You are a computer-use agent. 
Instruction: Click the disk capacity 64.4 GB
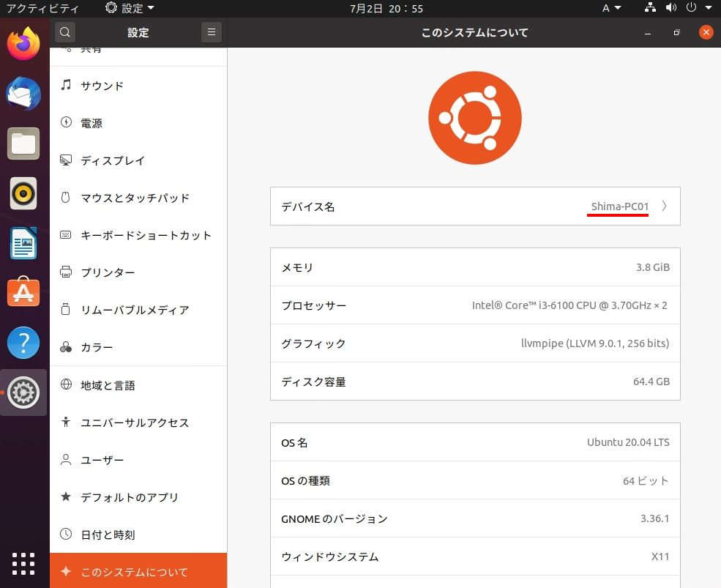pyautogui.click(x=651, y=382)
